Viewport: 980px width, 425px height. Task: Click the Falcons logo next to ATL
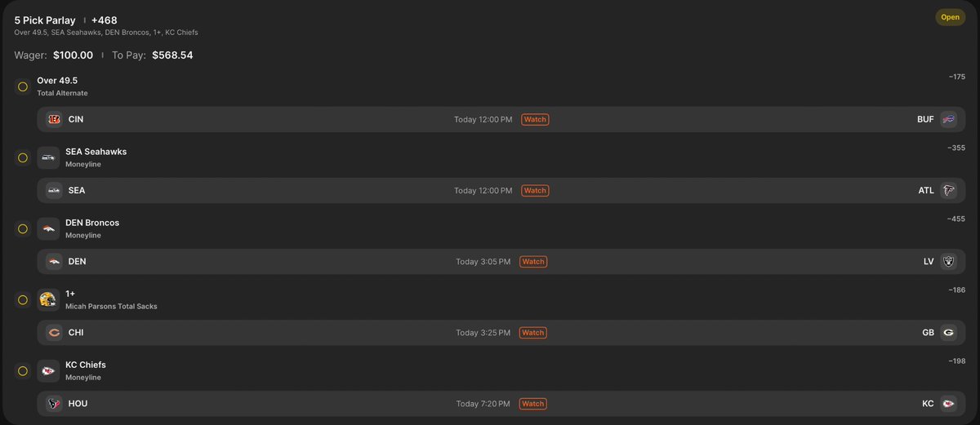click(948, 190)
